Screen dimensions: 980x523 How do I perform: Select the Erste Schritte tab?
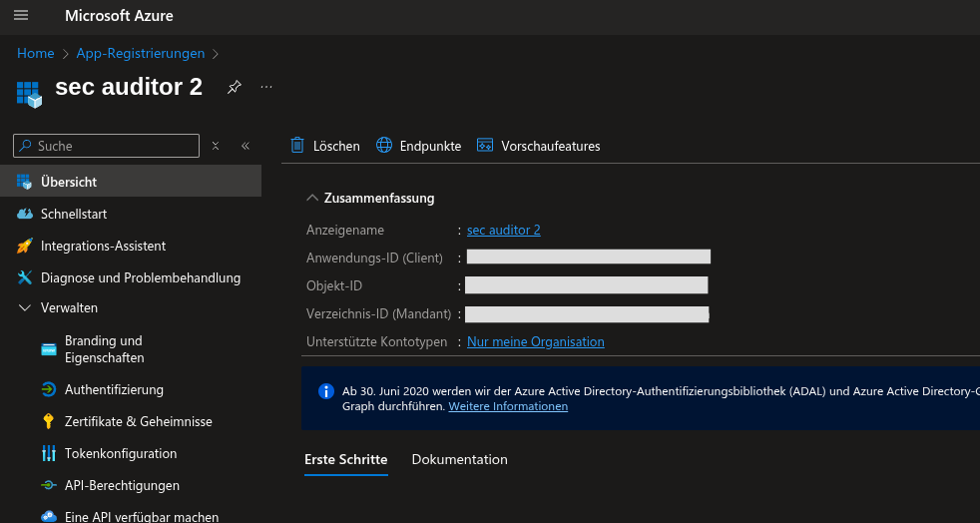[x=345, y=459]
